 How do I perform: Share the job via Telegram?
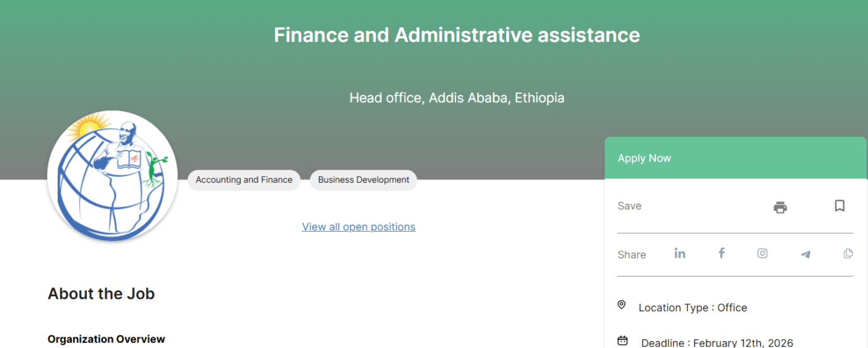(x=805, y=254)
